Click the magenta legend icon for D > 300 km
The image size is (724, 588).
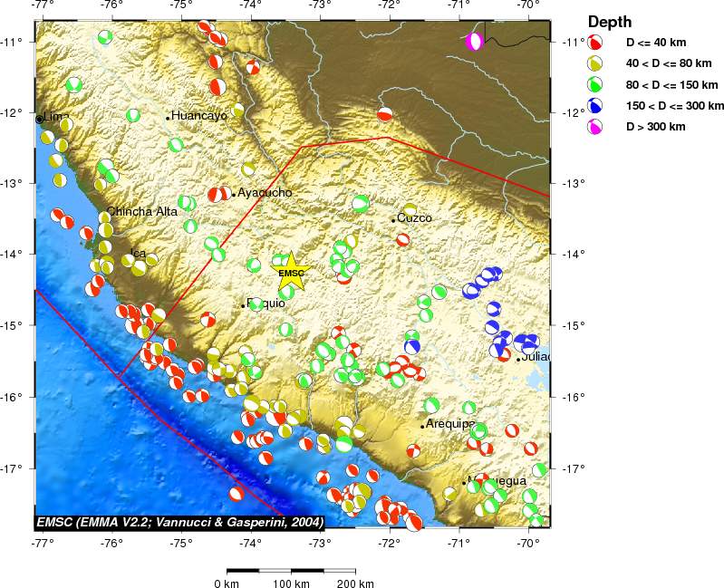click(595, 126)
